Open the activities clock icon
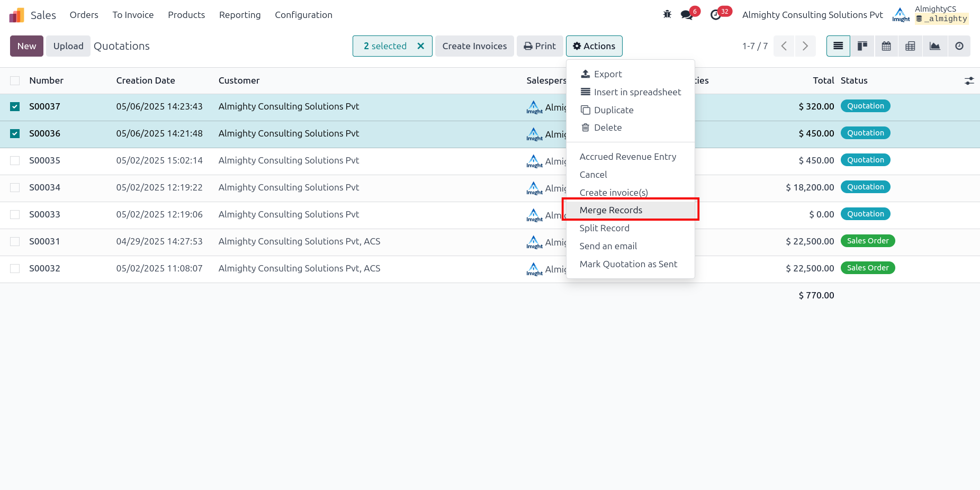The height and width of the screenshot is (490, 980). point(716,15)
